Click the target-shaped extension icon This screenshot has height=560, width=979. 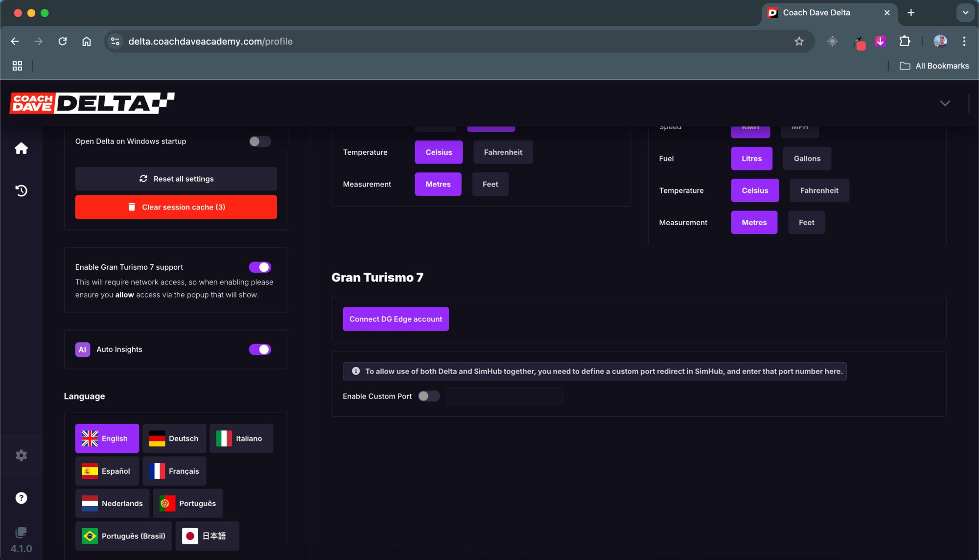(x=832, y=41)
